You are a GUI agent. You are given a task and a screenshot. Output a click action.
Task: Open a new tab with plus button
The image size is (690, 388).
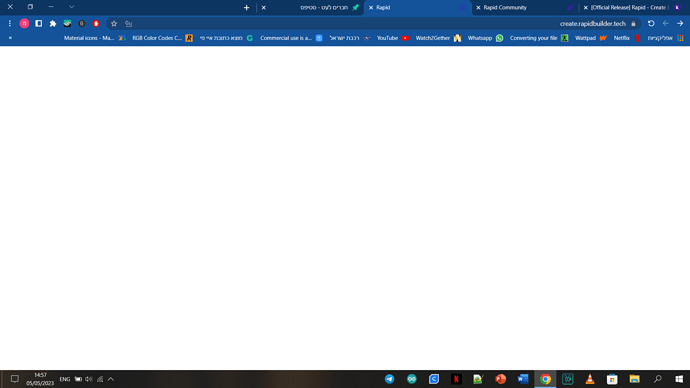(246, 7)
